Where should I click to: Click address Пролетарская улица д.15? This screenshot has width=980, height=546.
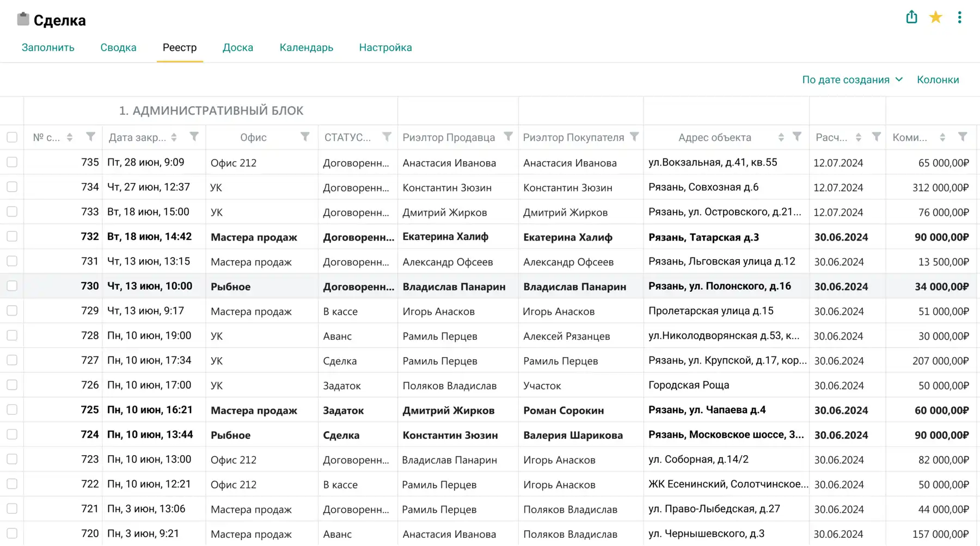pos(710,311)
